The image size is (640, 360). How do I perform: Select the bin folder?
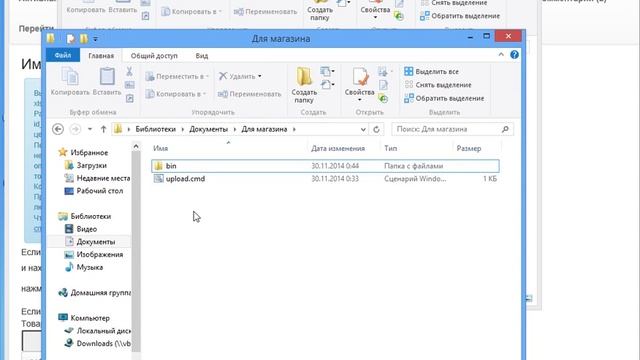pos(325,166)
